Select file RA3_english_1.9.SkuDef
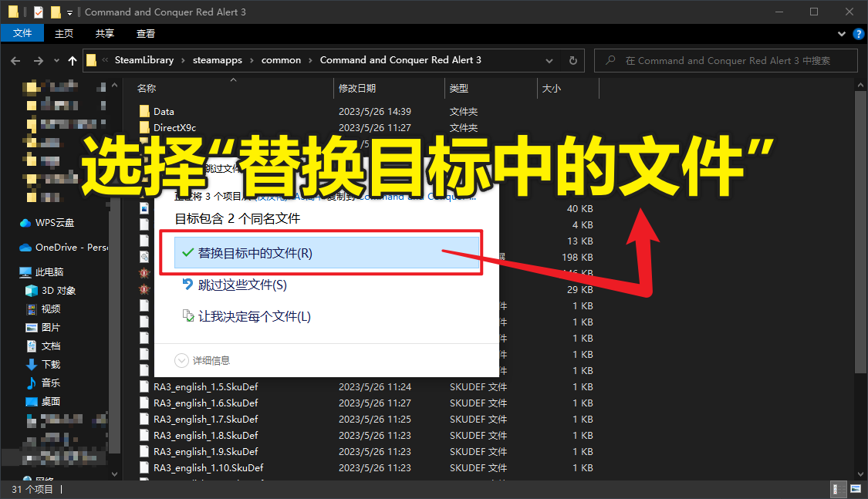868x499 pixels. click(205, 451)
